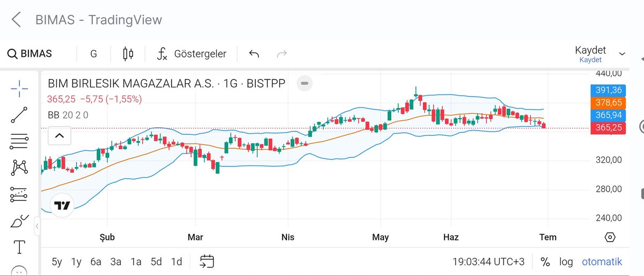The width and height of the screenshot is (644, 276).
Task: Select the crosshair cursor tool
Action: point(19,88)
